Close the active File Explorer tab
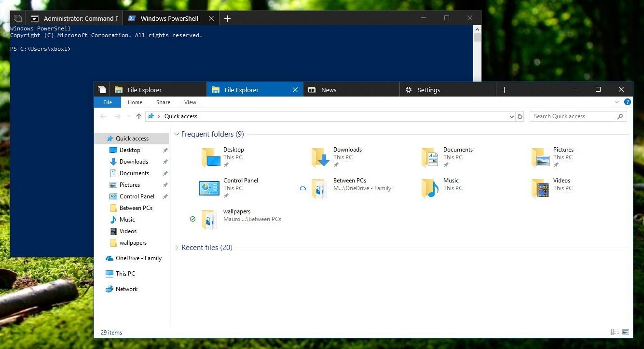Image resolution: width=644 pixels, height=349 pixels. (x=295, y=90)
